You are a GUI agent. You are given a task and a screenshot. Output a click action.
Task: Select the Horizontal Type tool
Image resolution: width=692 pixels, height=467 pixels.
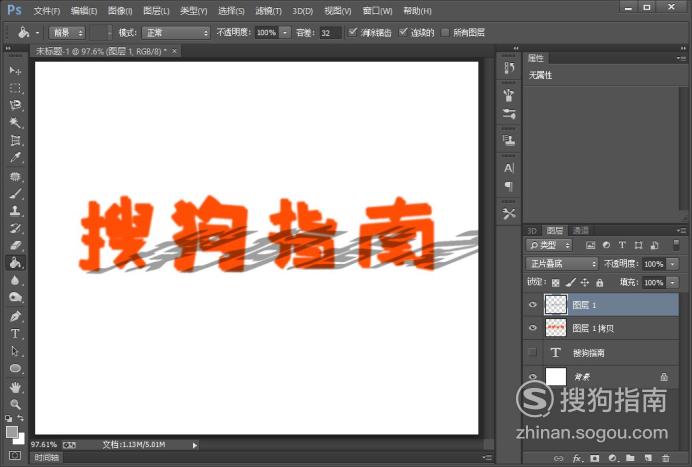tap(15, 334)
